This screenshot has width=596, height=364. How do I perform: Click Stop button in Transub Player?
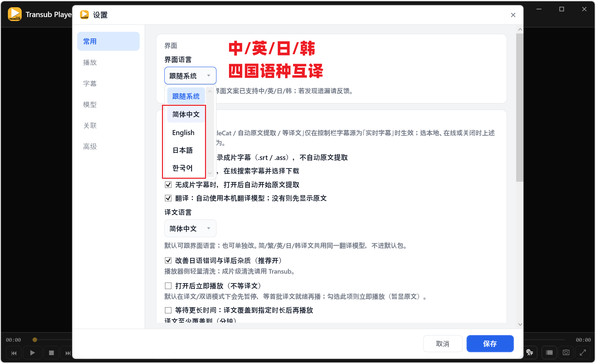coord(51,353)
